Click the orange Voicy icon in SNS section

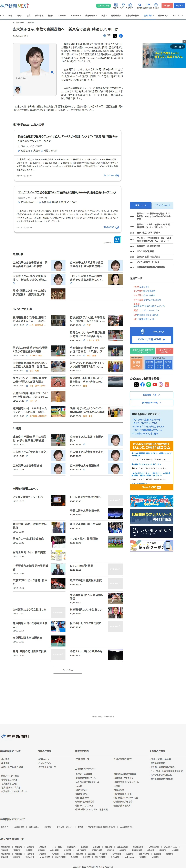pos(167,385)
